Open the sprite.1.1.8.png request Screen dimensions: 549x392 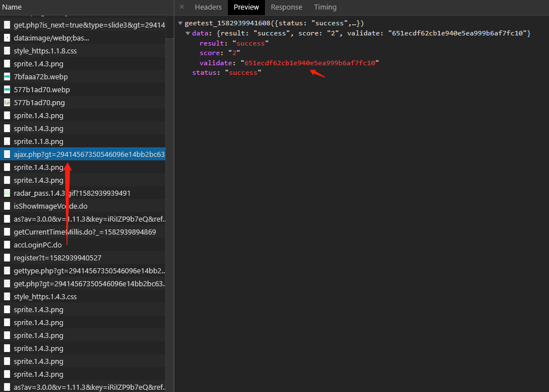click(x=83, y=141)
